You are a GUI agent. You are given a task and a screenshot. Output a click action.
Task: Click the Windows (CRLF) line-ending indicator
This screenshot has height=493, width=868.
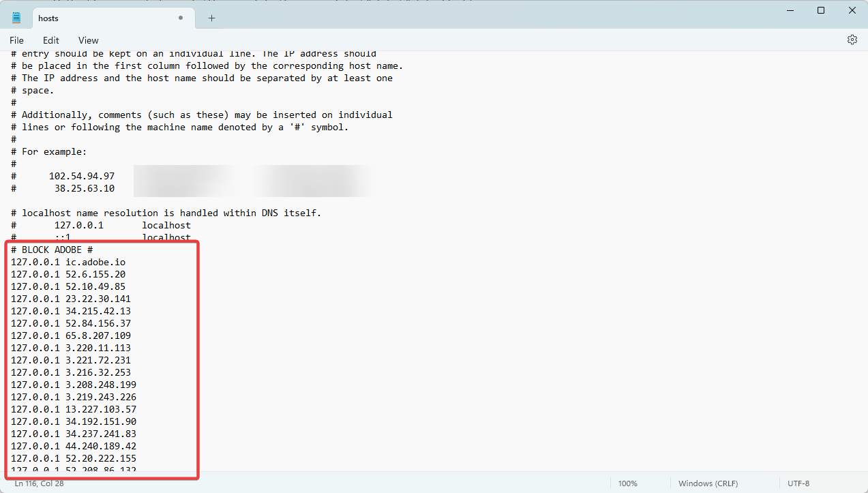click(x=708, y=483)
